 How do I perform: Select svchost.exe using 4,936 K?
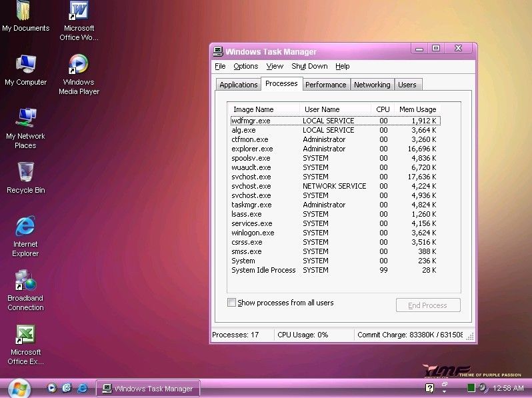pos(335,195)
